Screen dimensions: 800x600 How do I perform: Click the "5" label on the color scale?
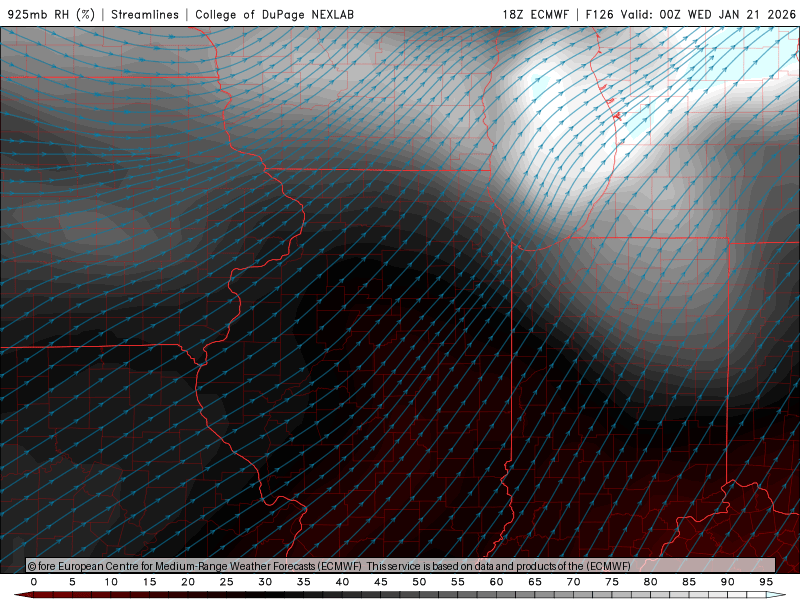click(72, 582)
